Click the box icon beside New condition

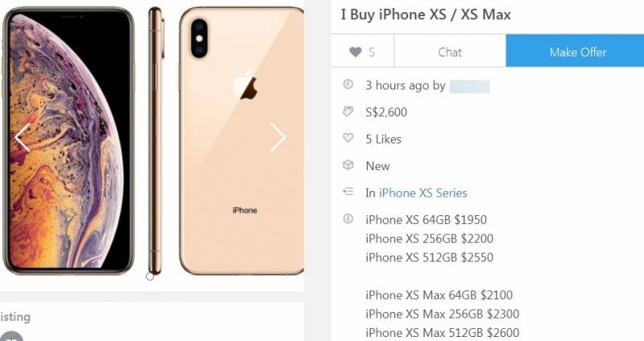tap(348, 165)
